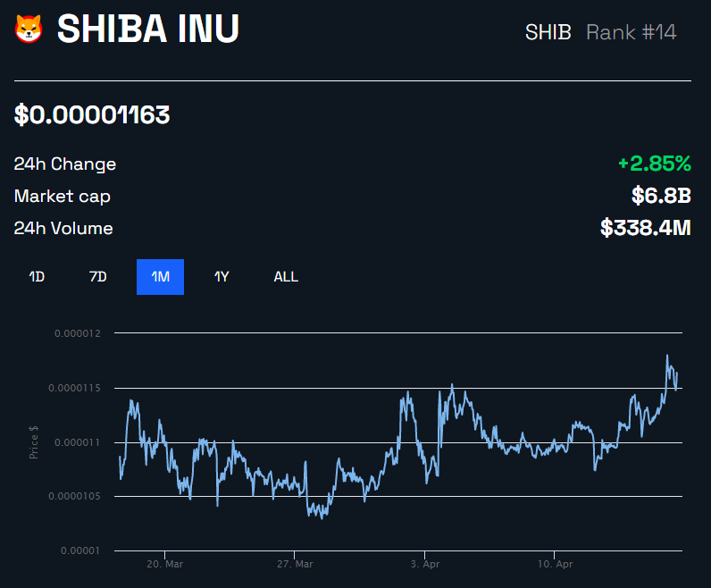Click the Price $ vertical axis title
This screenshot has width=711, height=588.
(x=34, y=441)
